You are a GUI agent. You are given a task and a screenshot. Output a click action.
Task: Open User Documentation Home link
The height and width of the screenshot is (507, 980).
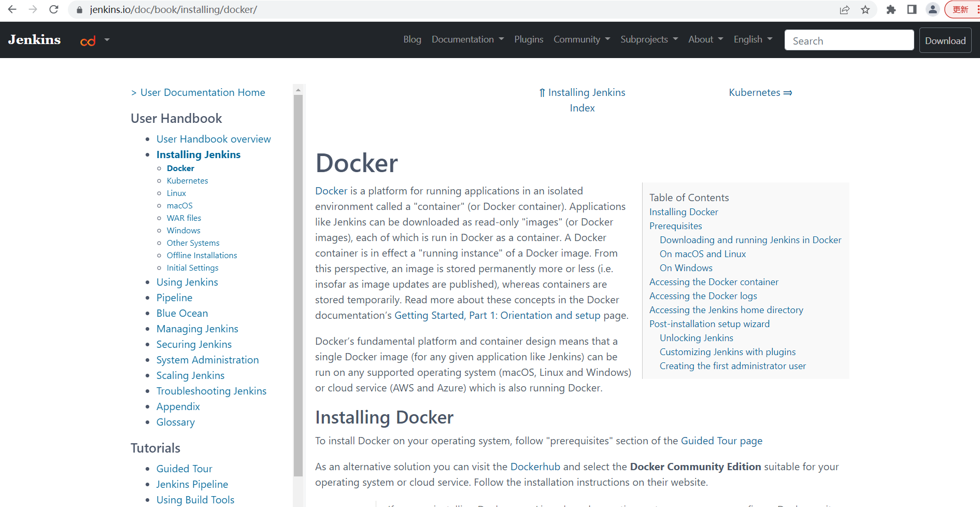pos(203,92)
